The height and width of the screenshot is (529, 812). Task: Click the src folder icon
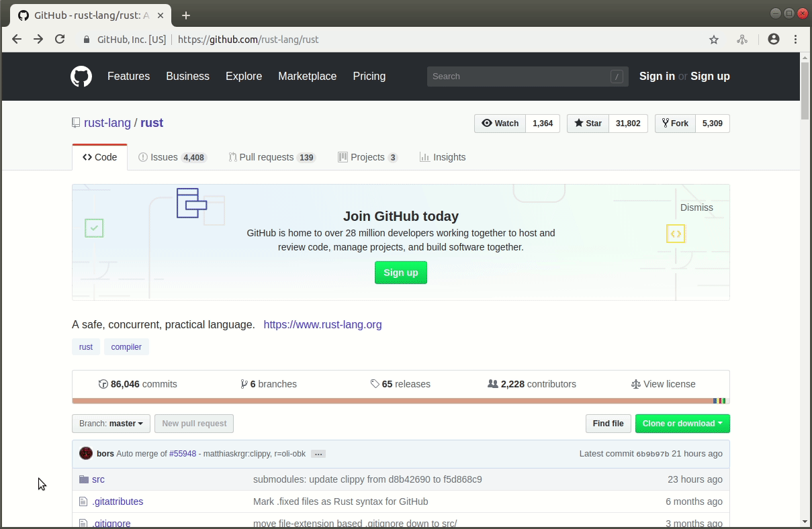point(84,479)
